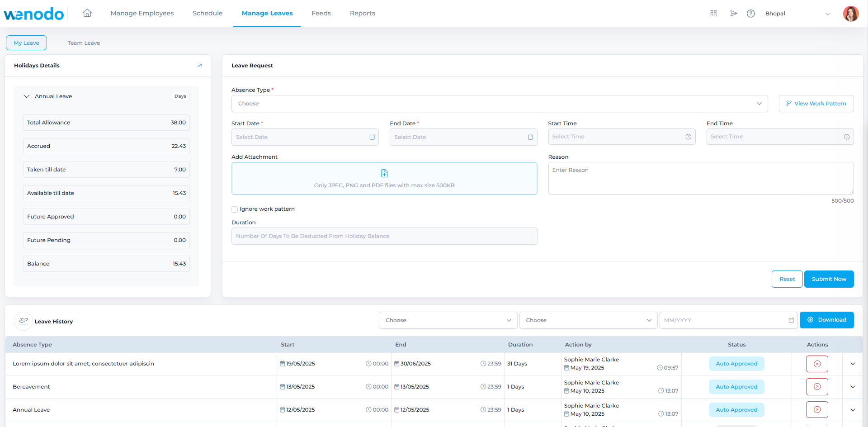Image resolution: width=868 pixels, height=427 pixels.
Task: Click the send paper-plane icon
Action: 733,14
